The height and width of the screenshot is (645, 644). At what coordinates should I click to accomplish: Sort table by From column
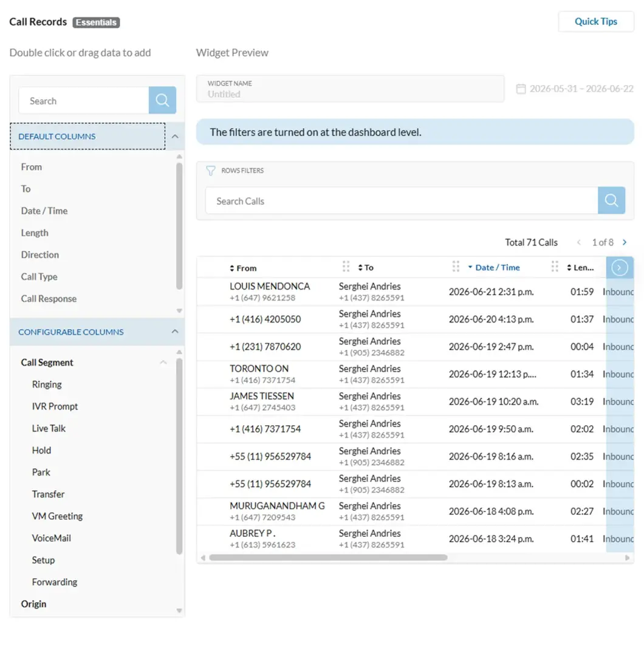click(x=243, y=268)
